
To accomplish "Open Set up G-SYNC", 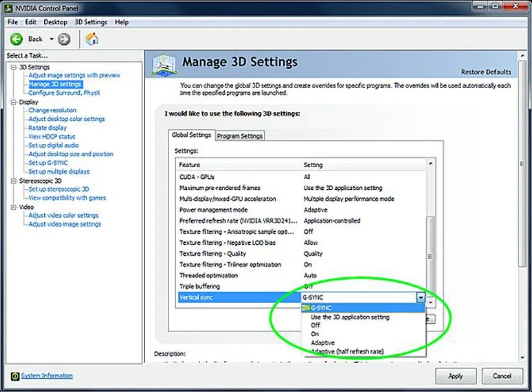I will pyautogui.click(x=48, y=163).
